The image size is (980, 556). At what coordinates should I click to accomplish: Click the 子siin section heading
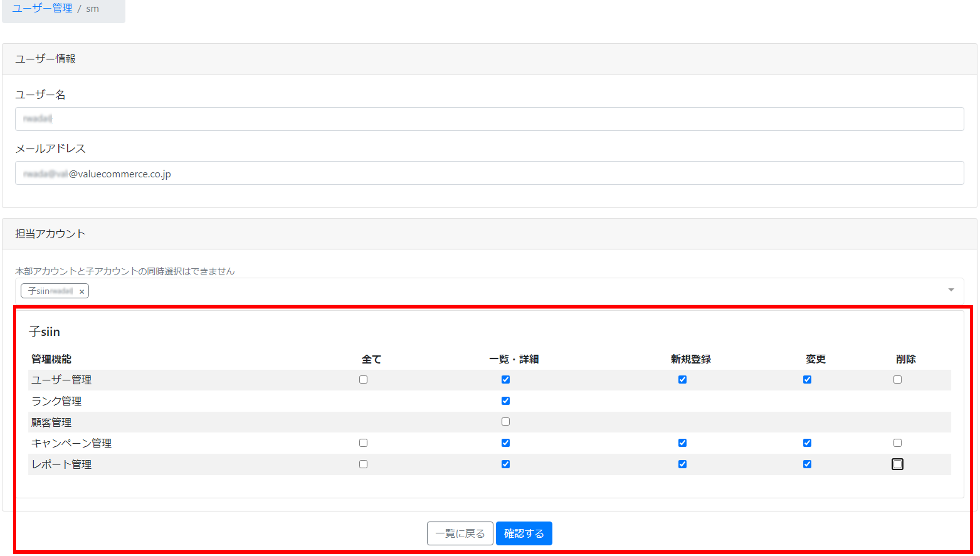(44, 331)
